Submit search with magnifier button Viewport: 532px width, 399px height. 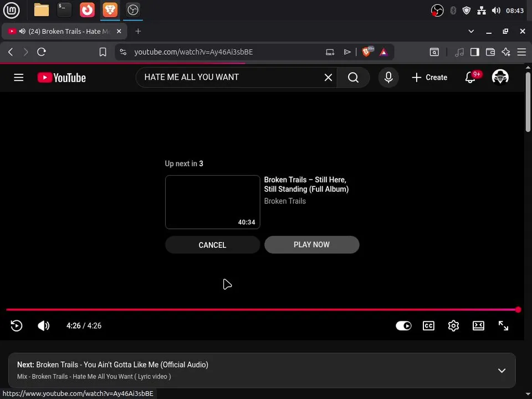pos(353,78)
